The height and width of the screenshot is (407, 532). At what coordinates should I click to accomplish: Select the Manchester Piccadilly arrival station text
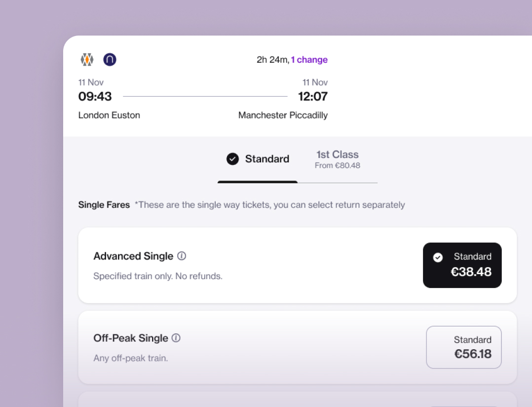(283, 115)
